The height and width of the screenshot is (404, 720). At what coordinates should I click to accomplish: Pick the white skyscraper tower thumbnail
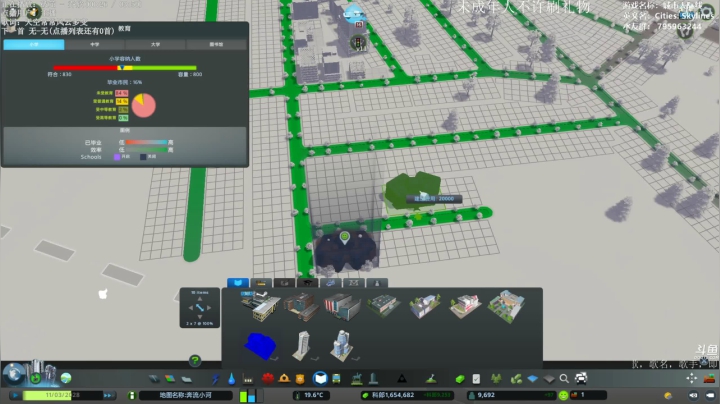302,345
